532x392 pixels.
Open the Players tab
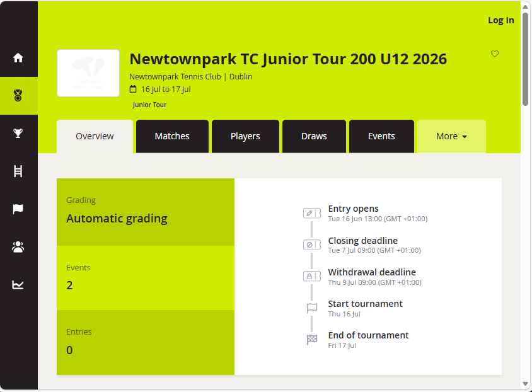[x=245, y=136]
